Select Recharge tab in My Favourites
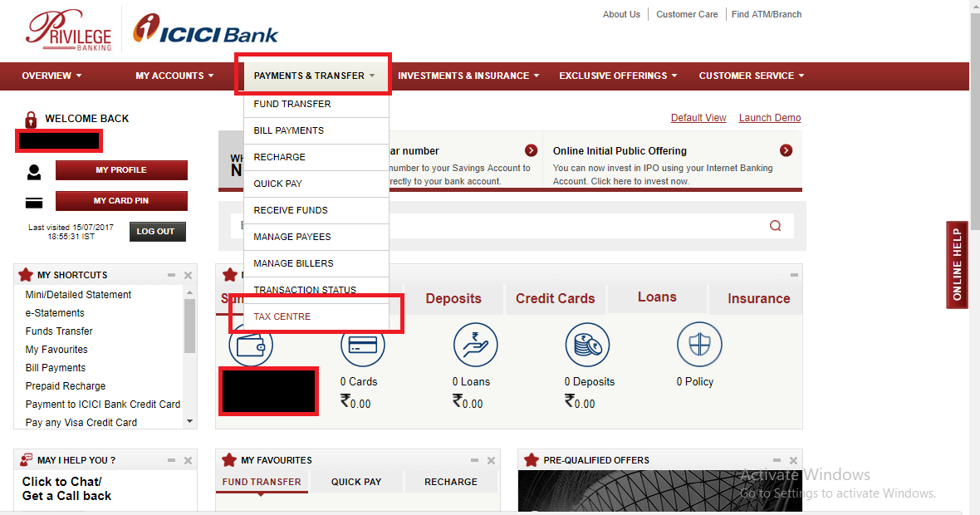The image size is (980, 515). point(451,482)
